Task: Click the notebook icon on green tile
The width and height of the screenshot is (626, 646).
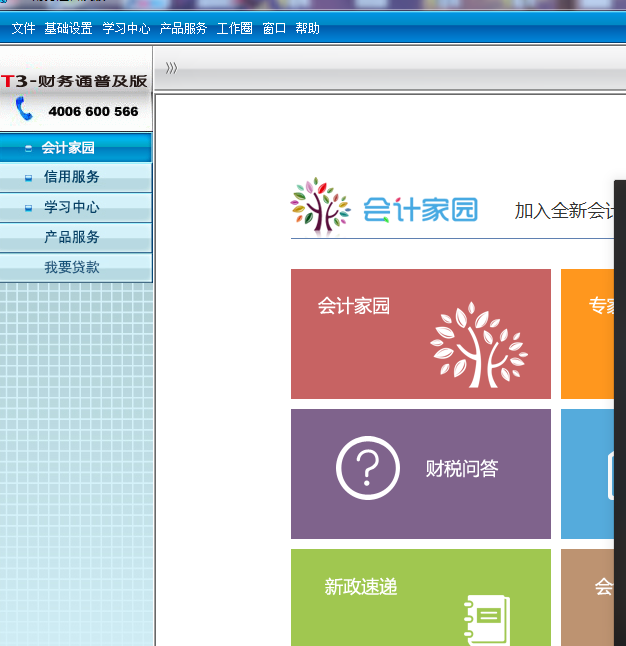Action: tap(487, 620)
